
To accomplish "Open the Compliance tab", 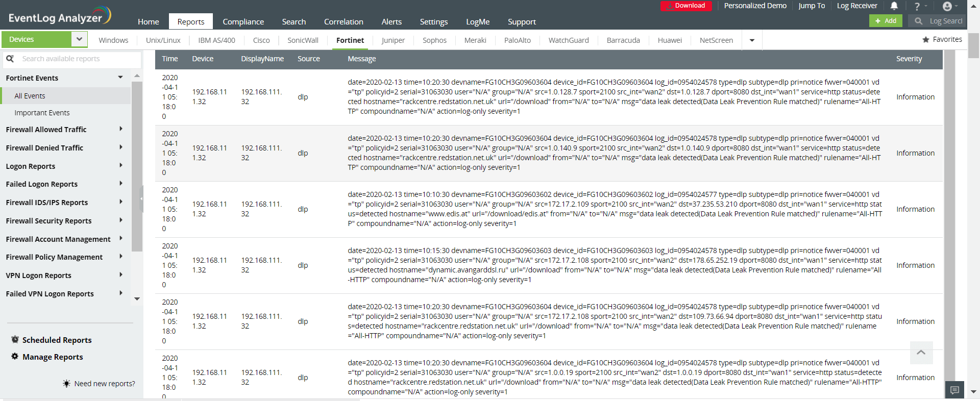I will click(243, 21).
